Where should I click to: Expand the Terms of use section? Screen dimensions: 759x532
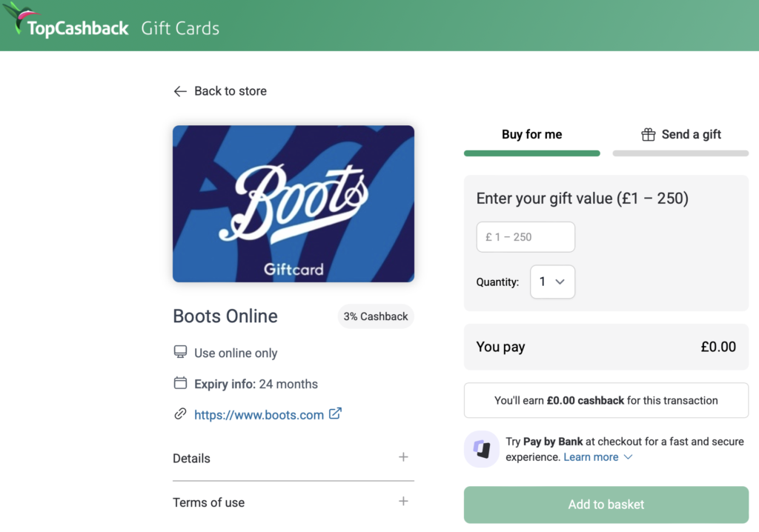click(x=208, y=502)
